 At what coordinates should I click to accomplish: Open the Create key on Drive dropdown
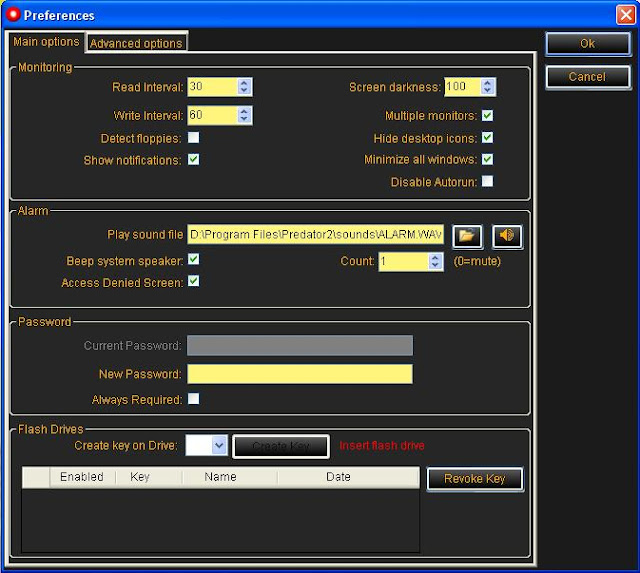(220, 445)
